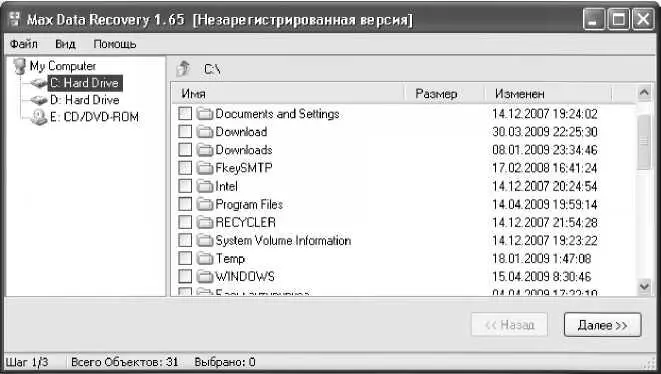Click the Выбрано: 0 status text
The image size is (661, 374).
225,362
